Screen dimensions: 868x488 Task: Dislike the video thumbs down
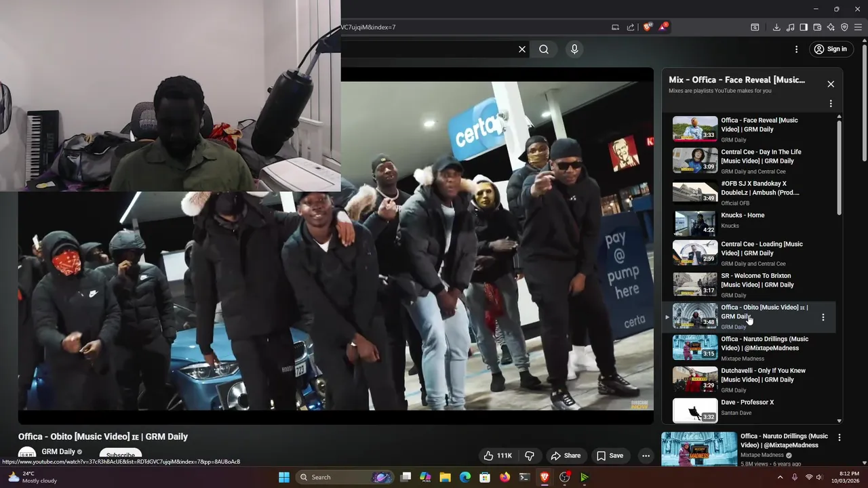[x=530, y=455]
